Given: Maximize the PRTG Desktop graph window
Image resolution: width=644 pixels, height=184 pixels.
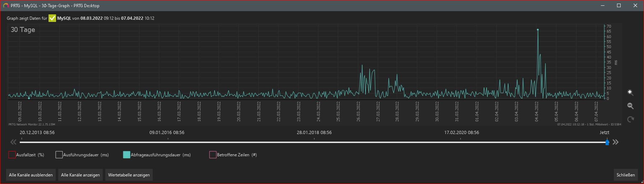Looking at the screenshot, I should [619, 5].
